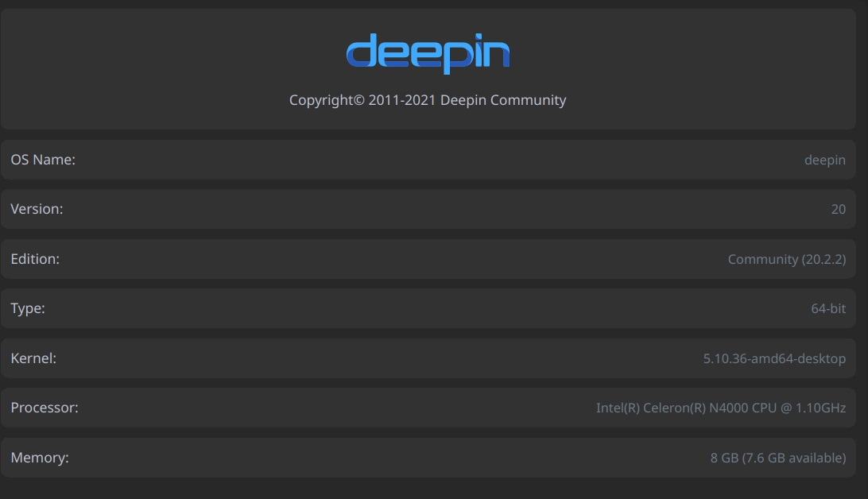The width and height of the screenshot is (868, 499).
Task: Click the Kernel label
Action: tap(33, 358)
